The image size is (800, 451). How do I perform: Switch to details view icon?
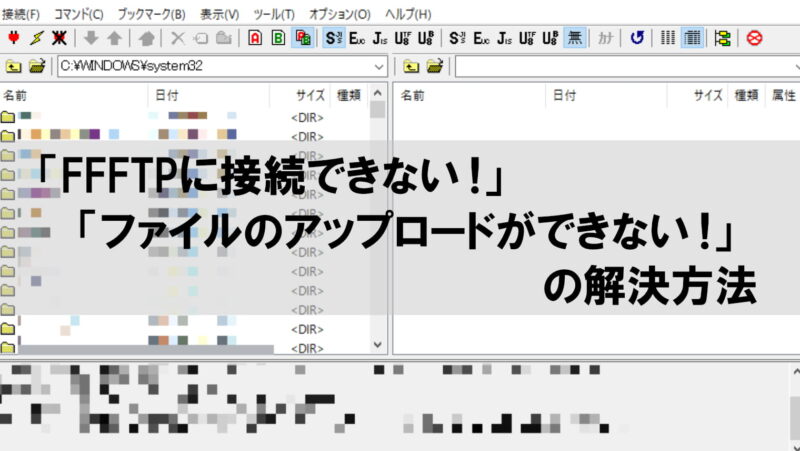tap(692, 38)
